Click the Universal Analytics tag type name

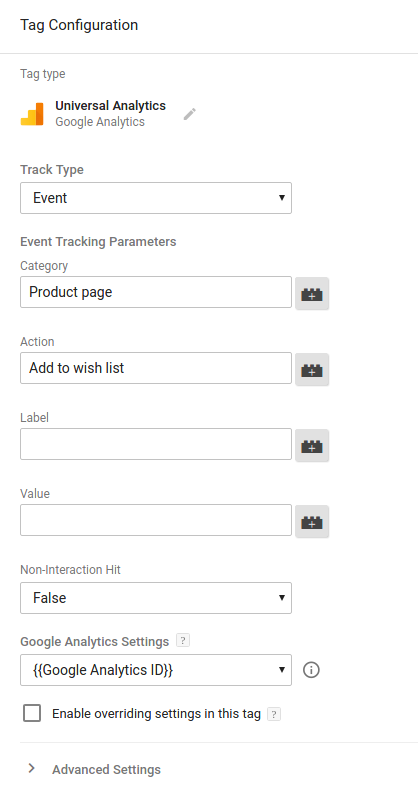click(x=110, y=105)
